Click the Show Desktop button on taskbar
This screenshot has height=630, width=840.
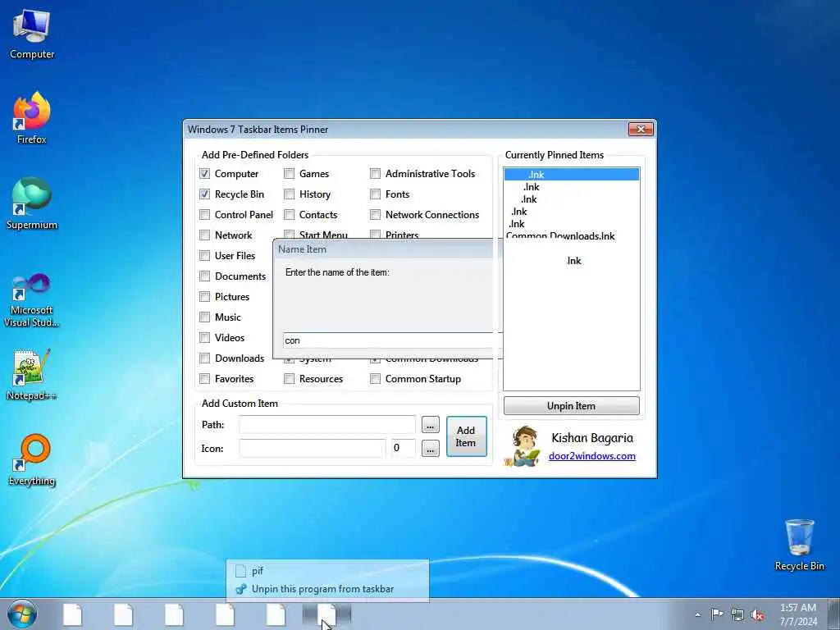pos(834,614)
